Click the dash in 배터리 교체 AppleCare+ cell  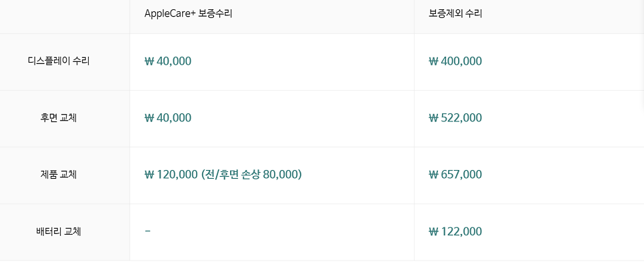(x=148, y=231)
